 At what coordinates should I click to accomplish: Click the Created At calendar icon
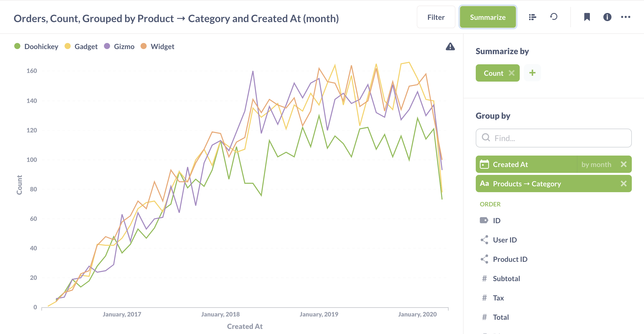[x=484, y=164]
